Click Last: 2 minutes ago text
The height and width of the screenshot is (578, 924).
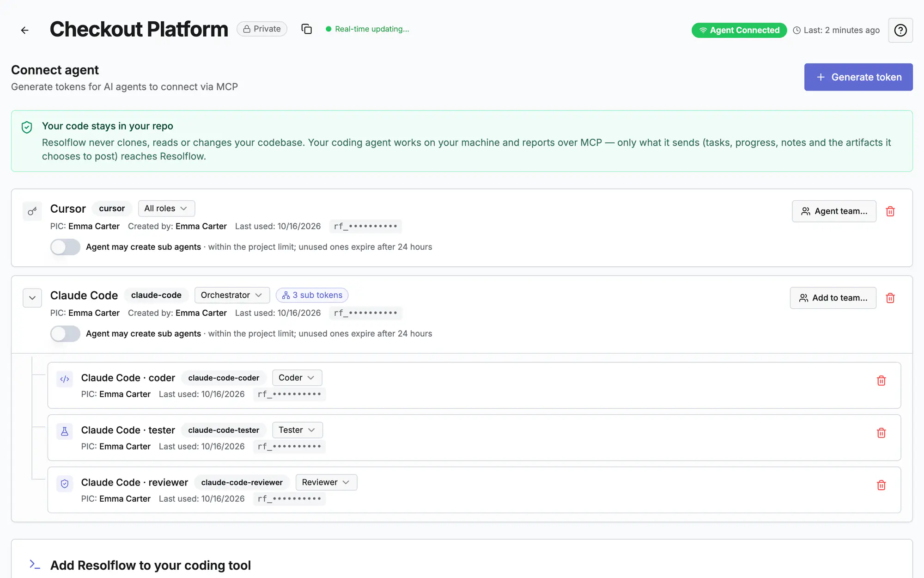pyautogui.click(x=841, y=30)
